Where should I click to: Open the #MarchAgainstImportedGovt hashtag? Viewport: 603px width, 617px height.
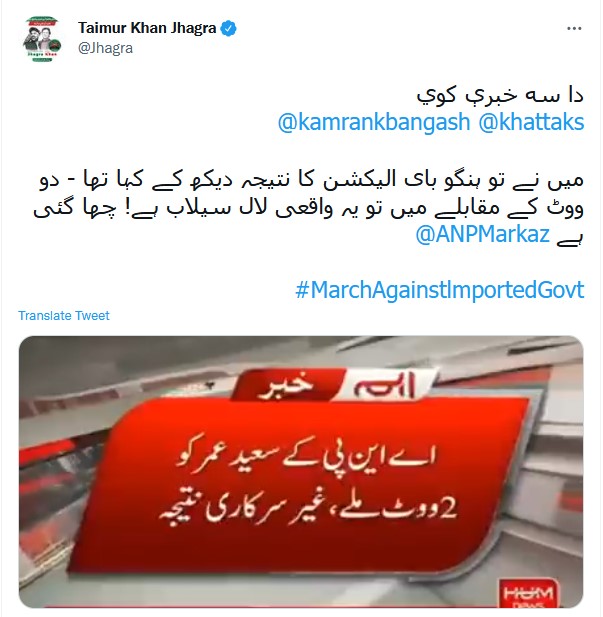[440, 290]
